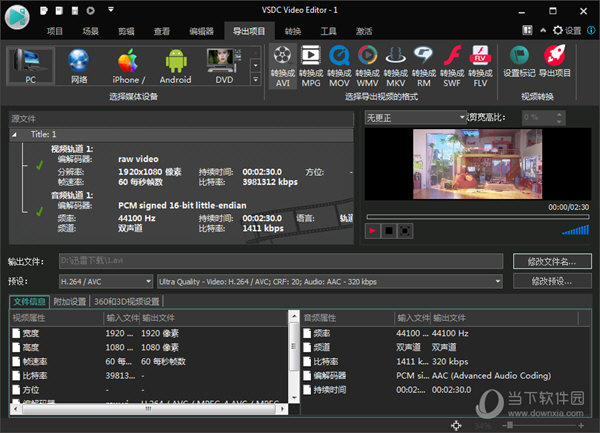This screenshot has width=600, height=433.
Task: Click the crosshair fit icon in status bar
Action: [456, 425]
